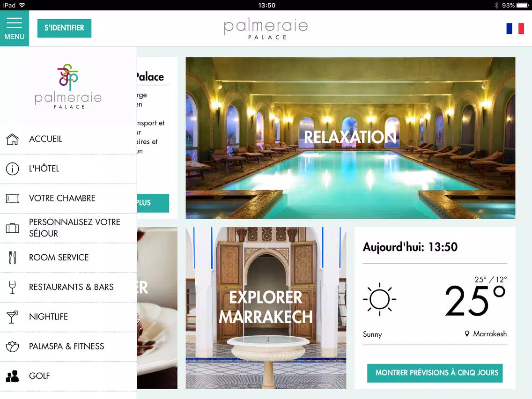Click the S'IDENTIFIER button
The width and height of the screenshot is (532, 399).
pyautogui.click(x=64, y=28)
